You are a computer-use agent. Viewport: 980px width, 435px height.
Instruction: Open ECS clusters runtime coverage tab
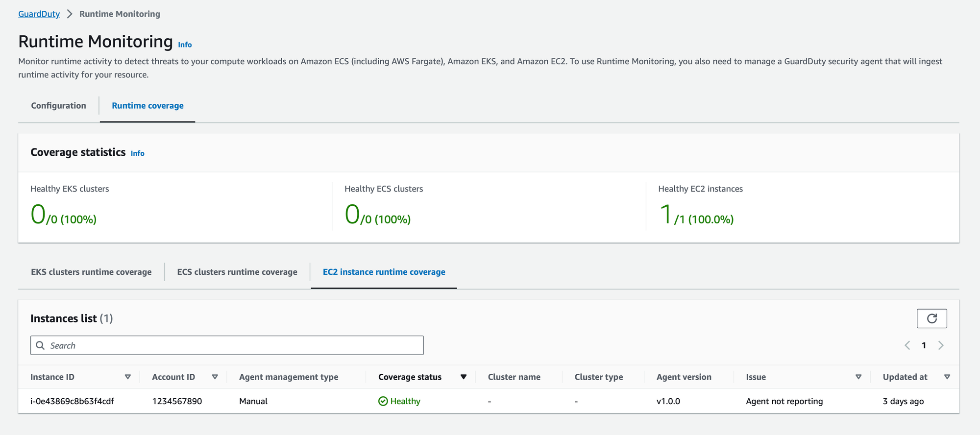point(237,272)
